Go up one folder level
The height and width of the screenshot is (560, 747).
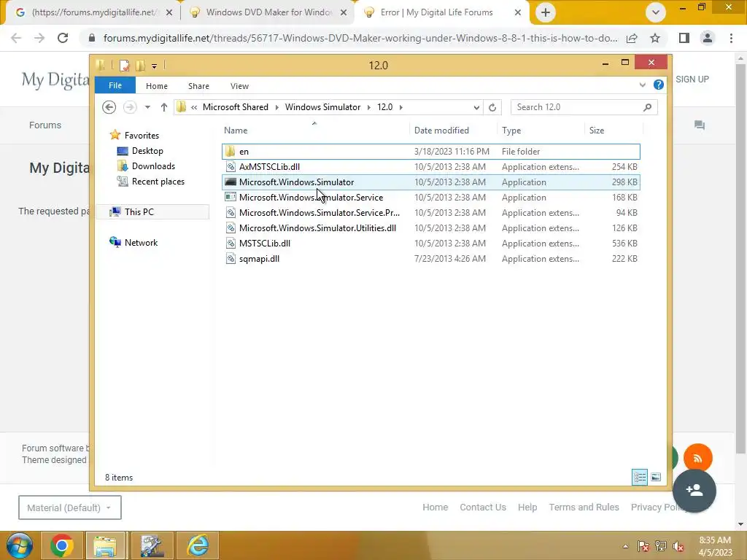coord(164,107)
